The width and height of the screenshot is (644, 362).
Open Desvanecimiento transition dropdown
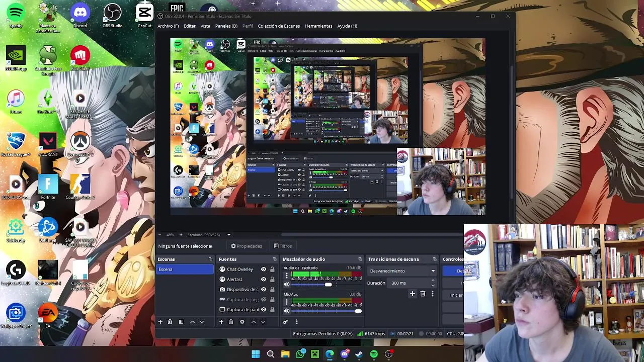pos(402,271)
